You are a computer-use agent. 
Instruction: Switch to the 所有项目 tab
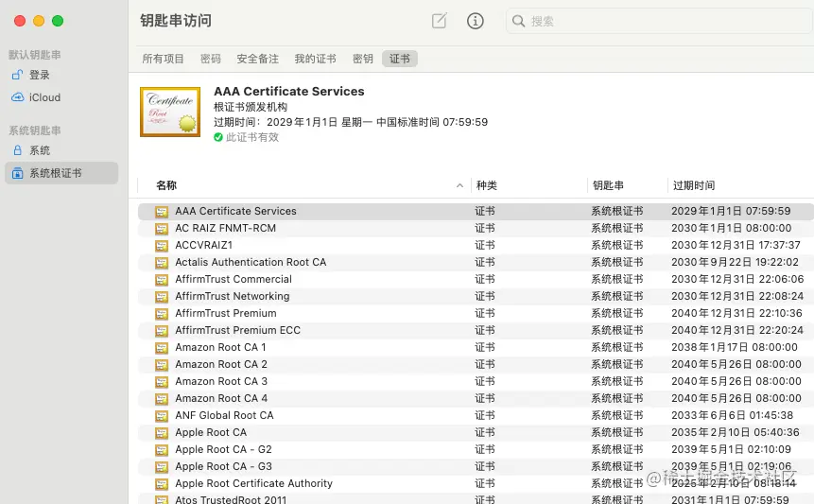(163, 59)
